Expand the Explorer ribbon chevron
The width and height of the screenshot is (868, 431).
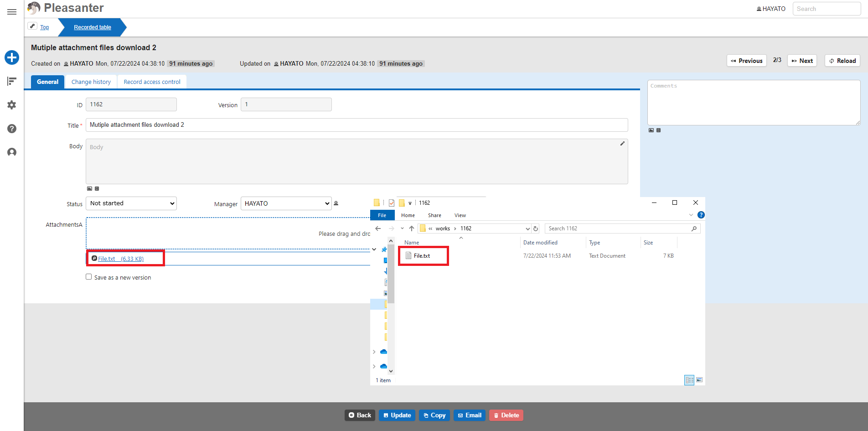(x=691, y=215)
